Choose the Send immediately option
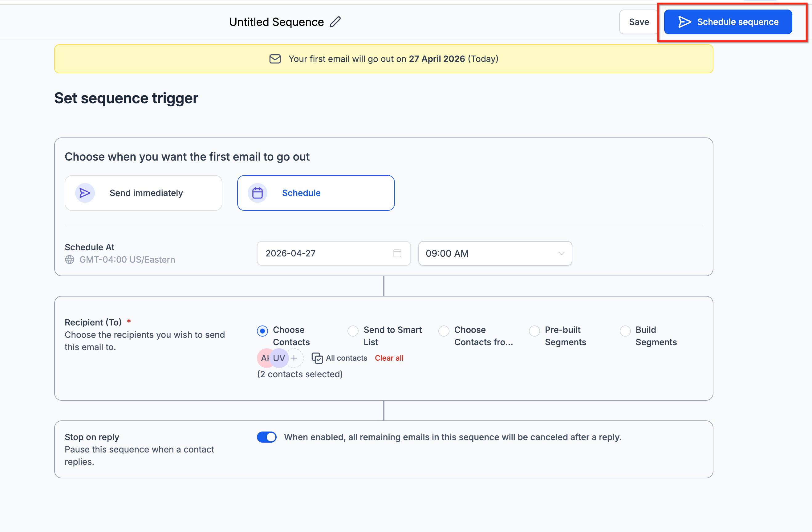 (x=143, y=193)
